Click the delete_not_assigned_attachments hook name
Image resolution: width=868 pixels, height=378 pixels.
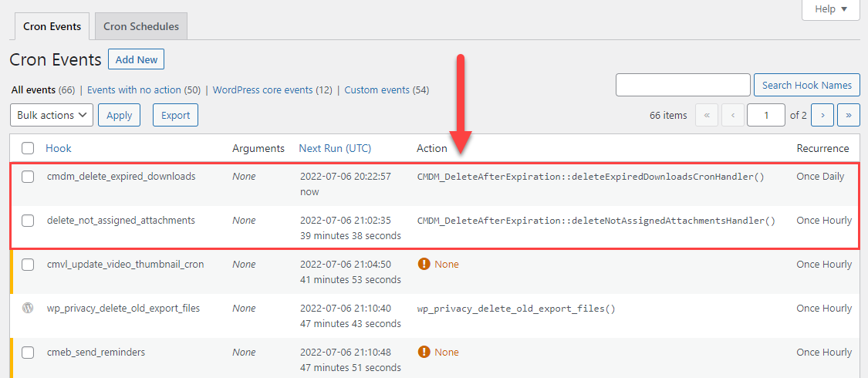[121, 221]
